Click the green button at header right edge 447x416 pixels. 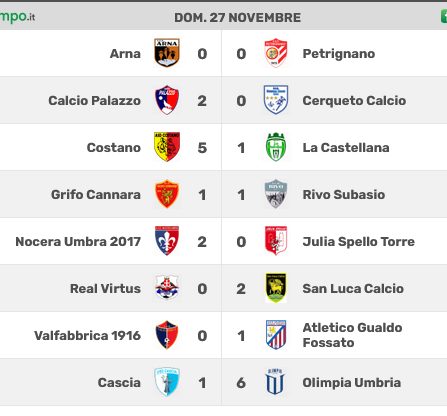point(444,17)
